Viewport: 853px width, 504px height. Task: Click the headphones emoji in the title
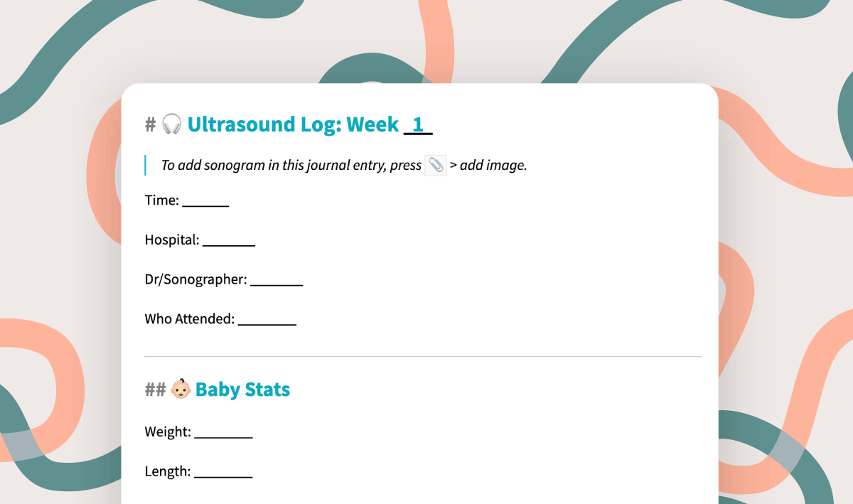[171, 124]
